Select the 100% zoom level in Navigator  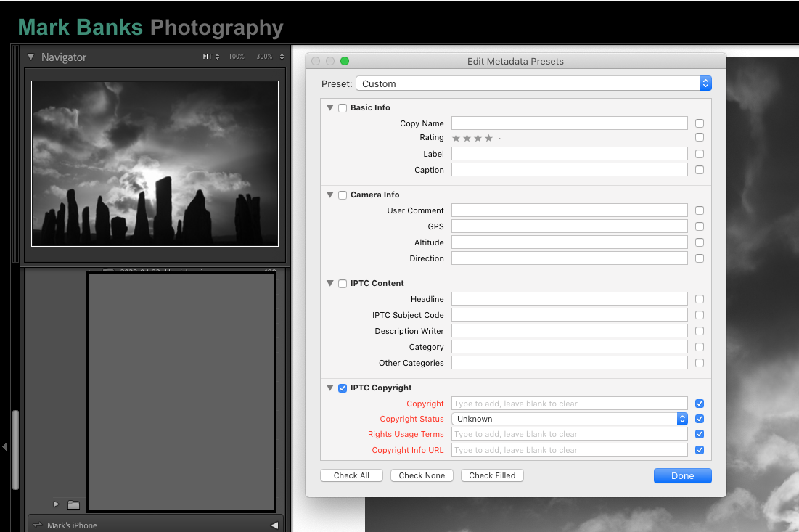coord(237,57)
